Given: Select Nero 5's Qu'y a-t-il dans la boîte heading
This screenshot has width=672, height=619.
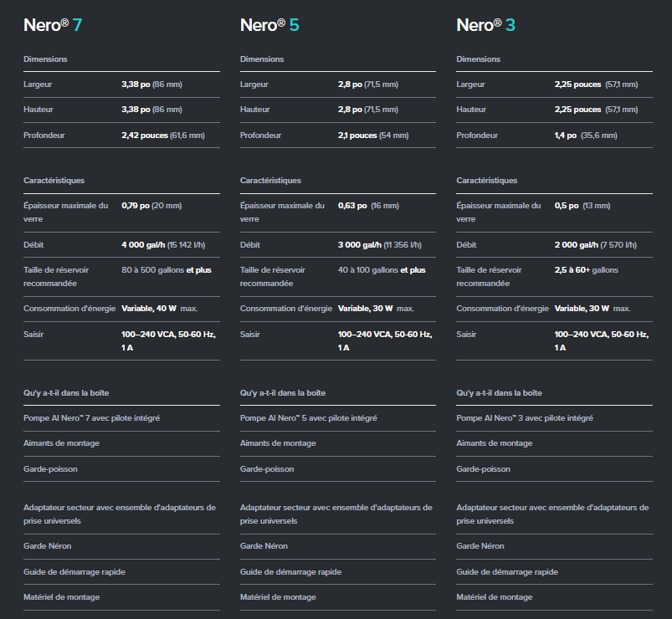Looking at the screenshot, I should coord(283,393).
